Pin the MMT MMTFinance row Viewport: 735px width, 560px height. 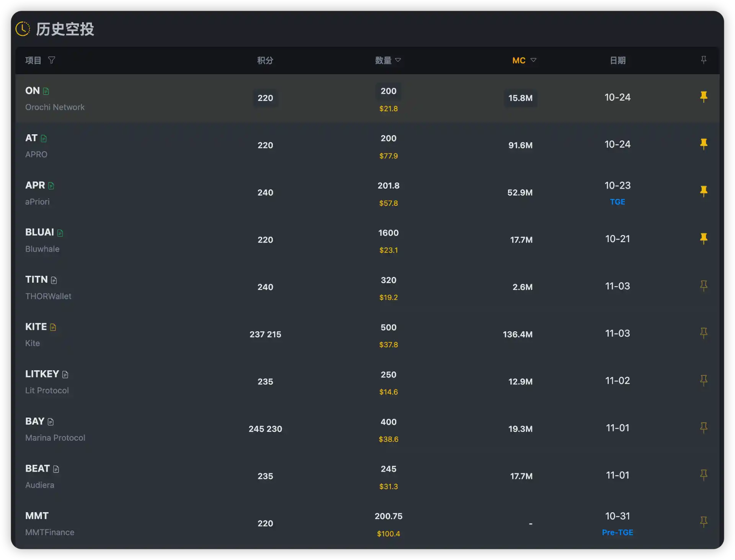703,522
